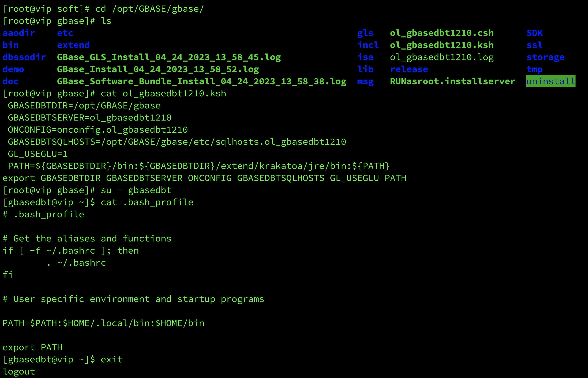Click the dbssodir directory name

coord(24,57)
